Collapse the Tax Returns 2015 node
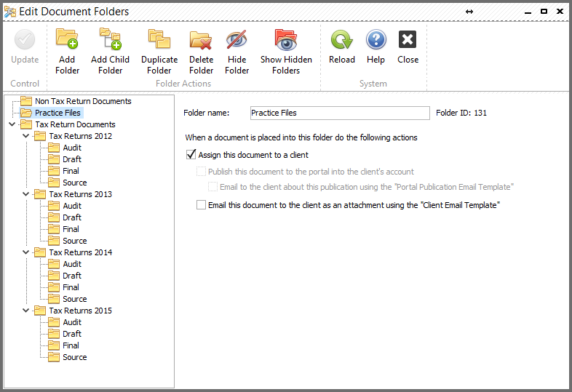572x392 pixels. pos(26,311)
